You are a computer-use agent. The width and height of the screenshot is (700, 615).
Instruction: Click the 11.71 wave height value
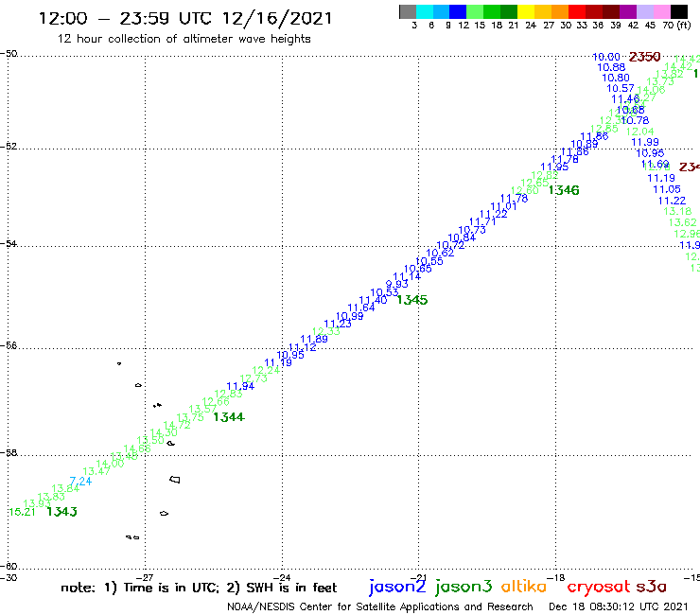[482, 221]
